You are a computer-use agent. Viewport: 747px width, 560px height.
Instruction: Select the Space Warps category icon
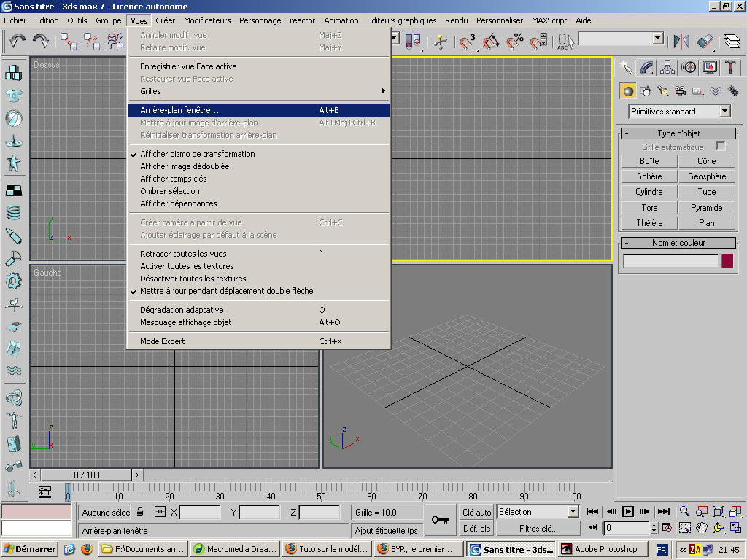715,91
